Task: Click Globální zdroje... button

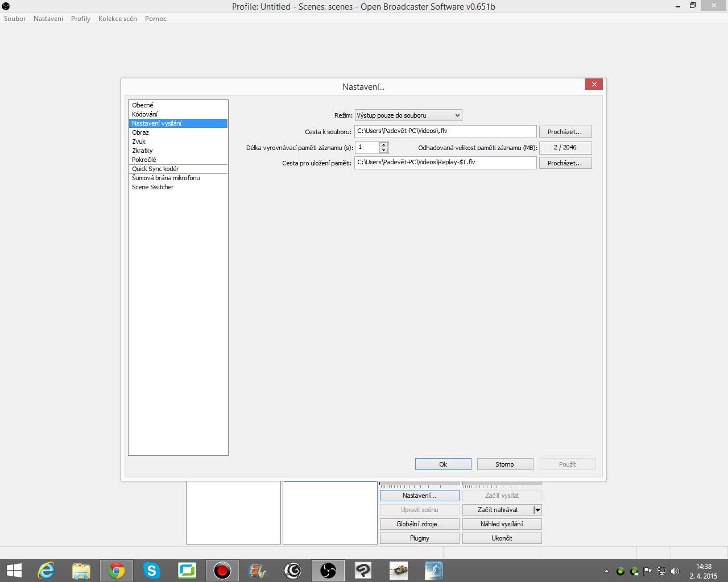Action: pyautogui.click(x=419, y=524)
